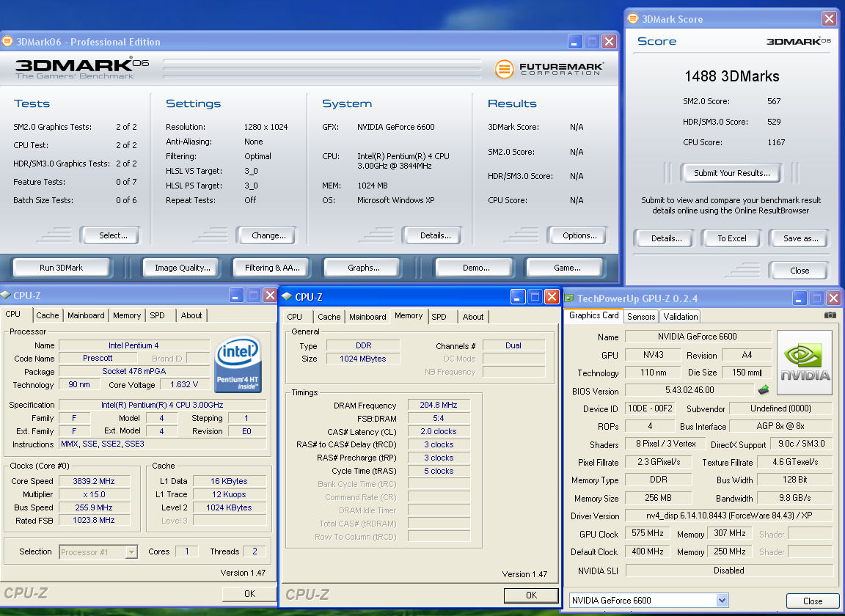Open About tab in front CPU-Z window
This screenshot has height=616, width=845.
472,317
